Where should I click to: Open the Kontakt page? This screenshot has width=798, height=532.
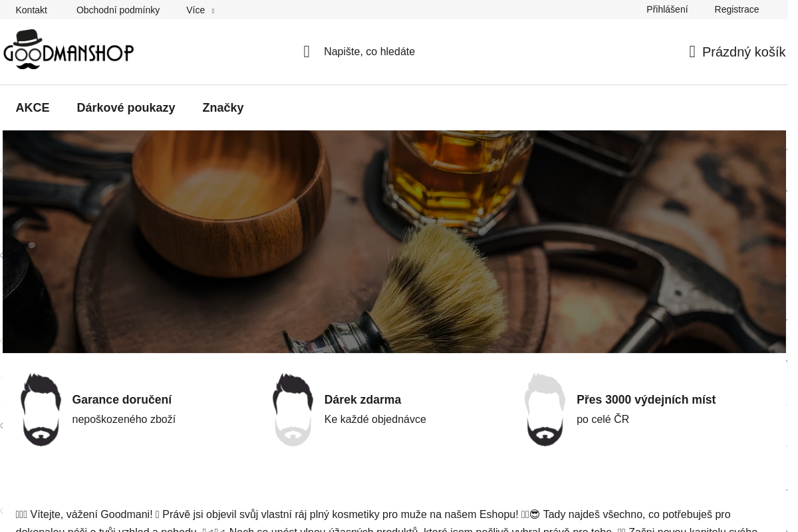(31, 10)
